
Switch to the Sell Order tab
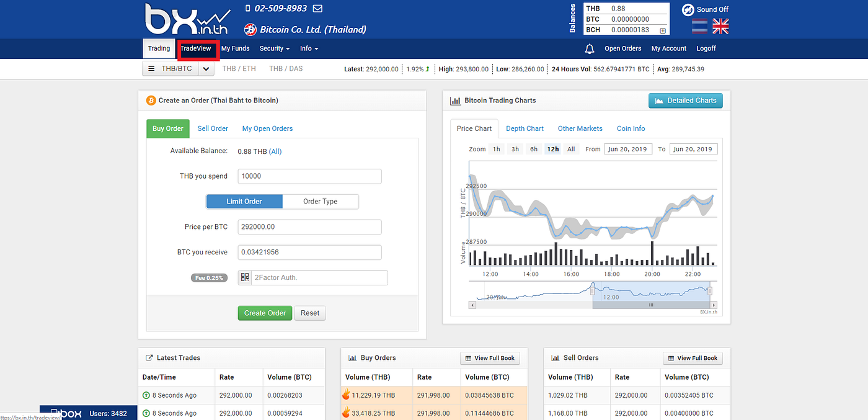coord(213,128)
